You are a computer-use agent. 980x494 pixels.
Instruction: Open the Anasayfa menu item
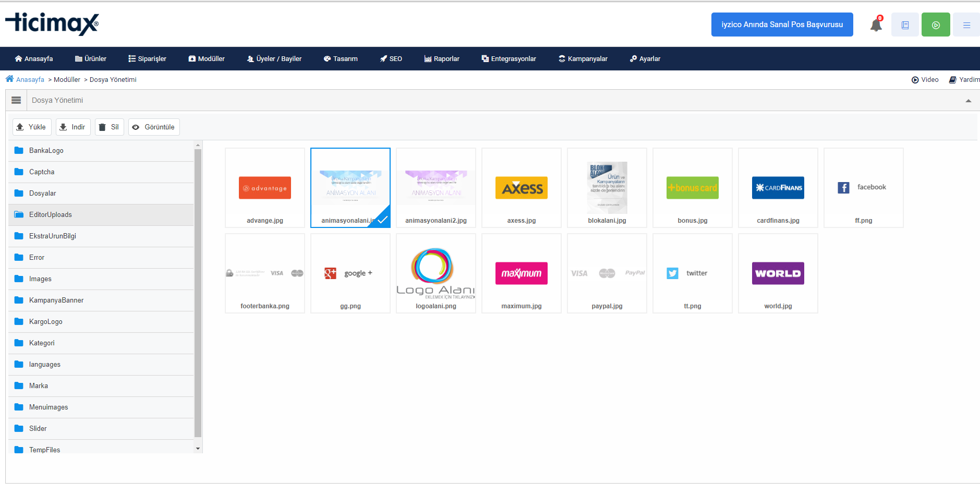point(34,58)
